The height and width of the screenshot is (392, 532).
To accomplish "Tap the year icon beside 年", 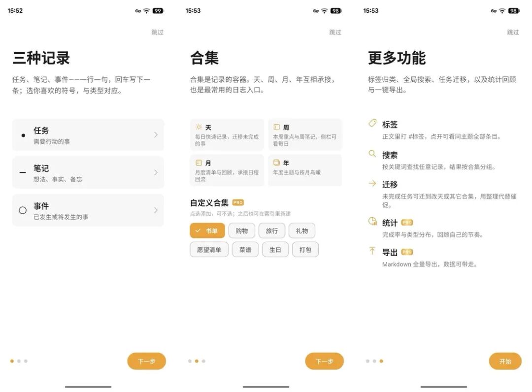I will [276, 163].
